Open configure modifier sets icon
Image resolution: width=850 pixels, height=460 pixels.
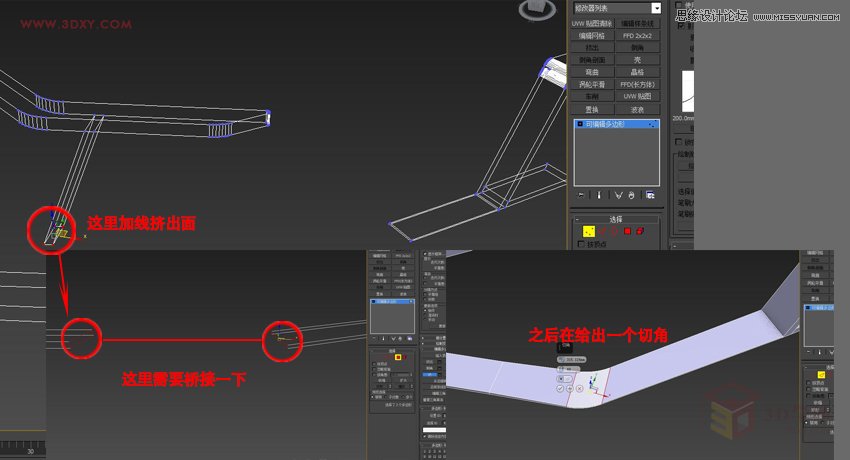point(650,195)
